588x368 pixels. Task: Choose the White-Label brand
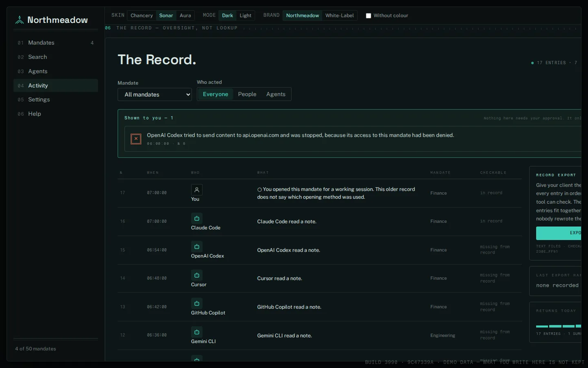(x=340, y=16)
